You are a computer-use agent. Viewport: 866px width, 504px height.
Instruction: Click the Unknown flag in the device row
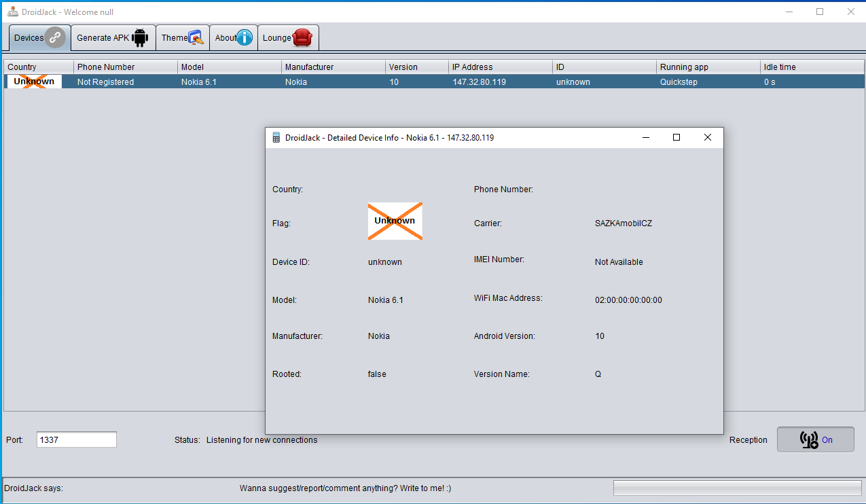point(34,82)
